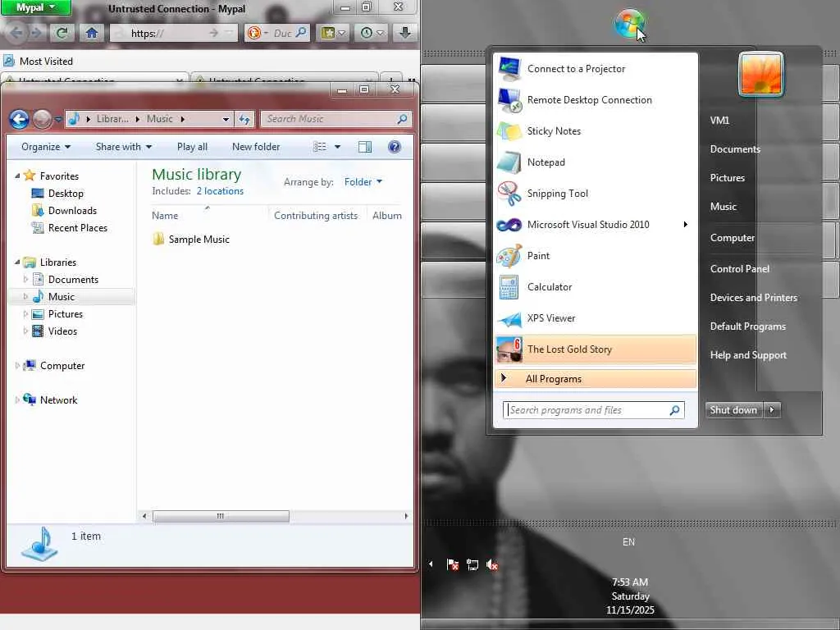This screenshot has width=840, height=630.
Task: Launch The Lost Gold Story
Action: click(596, 349)
